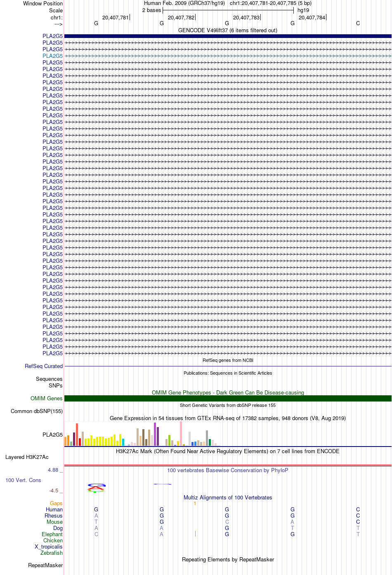Click base C in the top sequence row

tap(358, 23)
